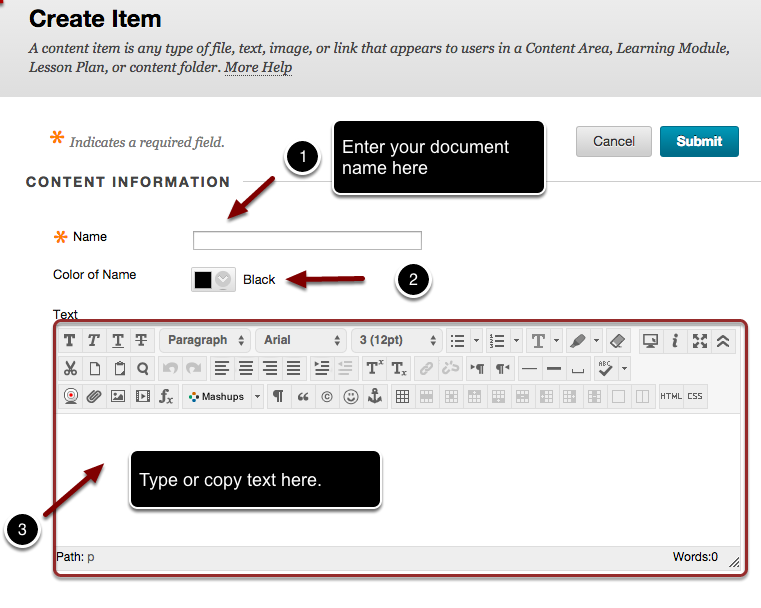This screenshot has width=761, height=608.
Task: Insert non-breaking space character
Action: pyautogui.click(x=578, y=369)
